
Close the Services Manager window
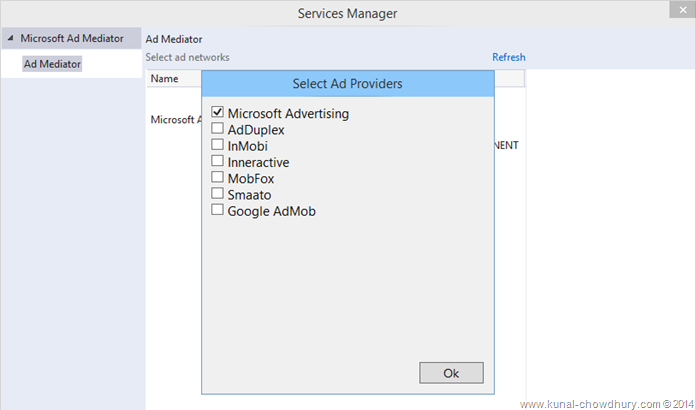677,12
